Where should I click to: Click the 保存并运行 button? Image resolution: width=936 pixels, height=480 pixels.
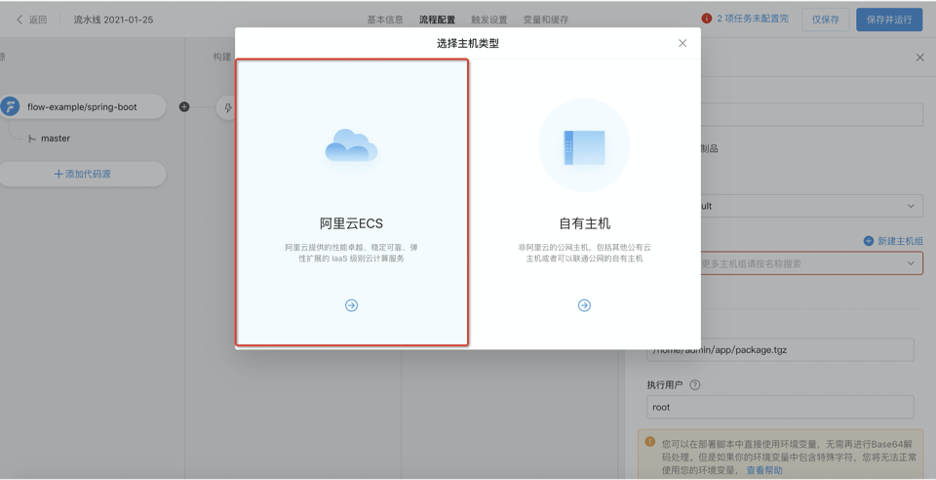pyautogui.click(x=889, y=19)
